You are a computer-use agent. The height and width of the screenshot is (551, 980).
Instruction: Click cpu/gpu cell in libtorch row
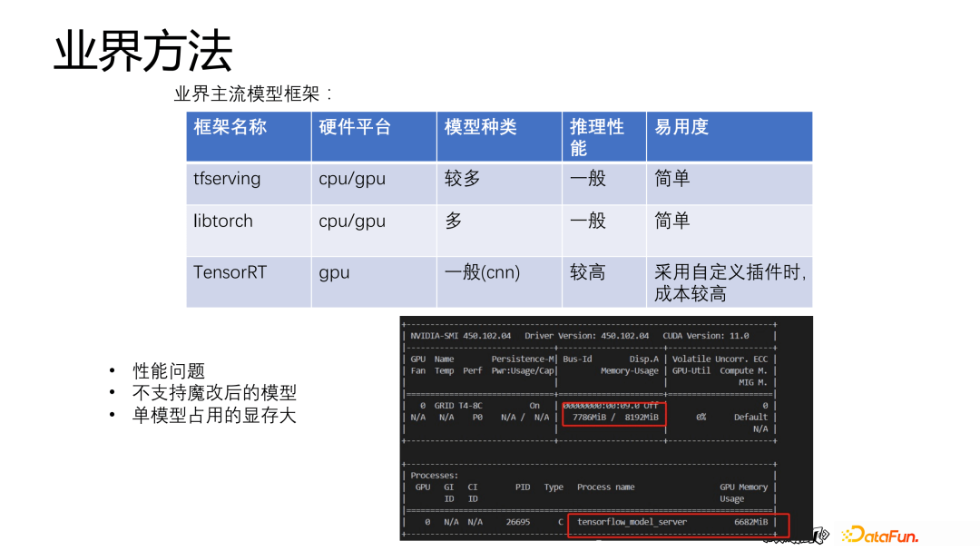point(374,231)
